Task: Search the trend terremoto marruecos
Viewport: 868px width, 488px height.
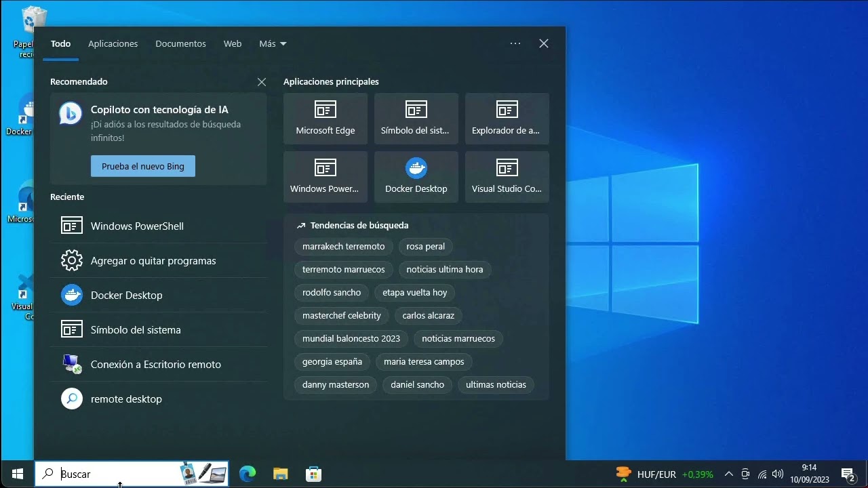Action: coord(343,269)
